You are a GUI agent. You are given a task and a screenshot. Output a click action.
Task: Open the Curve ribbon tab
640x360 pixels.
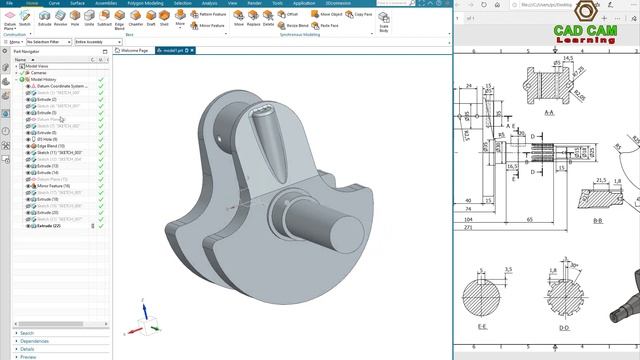click(54, 3)
